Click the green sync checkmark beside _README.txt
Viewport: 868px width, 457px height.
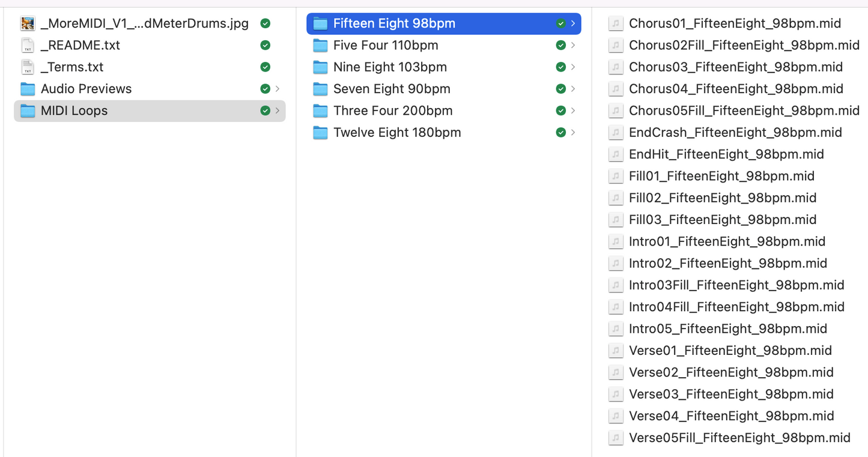coord(265,45)
